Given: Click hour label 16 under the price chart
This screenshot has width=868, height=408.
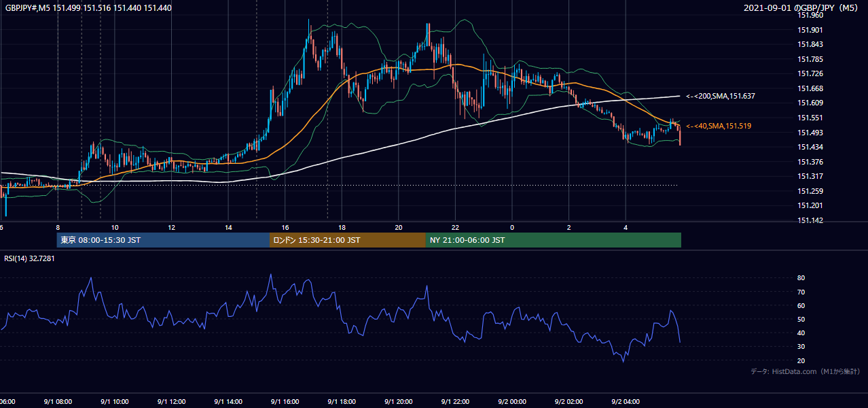Looking at the screenshot, I should coord(285,228).
